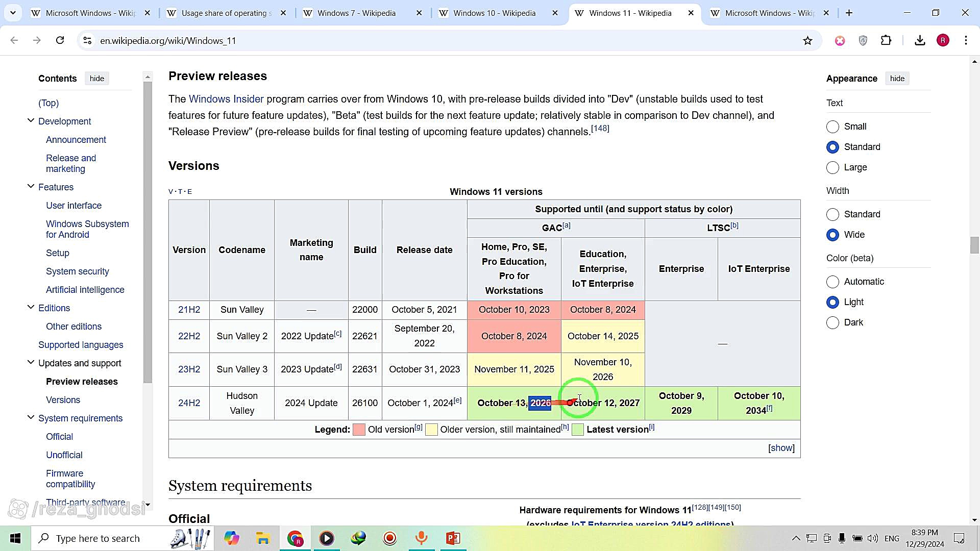
Task: Open the Windows Insider link
Action: click(226, 99)
